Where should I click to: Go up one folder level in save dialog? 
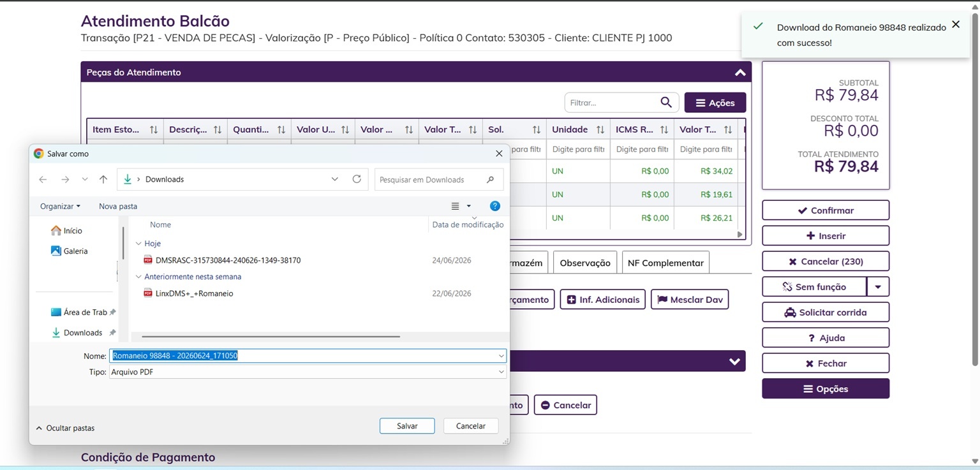(x=103, y=180)
